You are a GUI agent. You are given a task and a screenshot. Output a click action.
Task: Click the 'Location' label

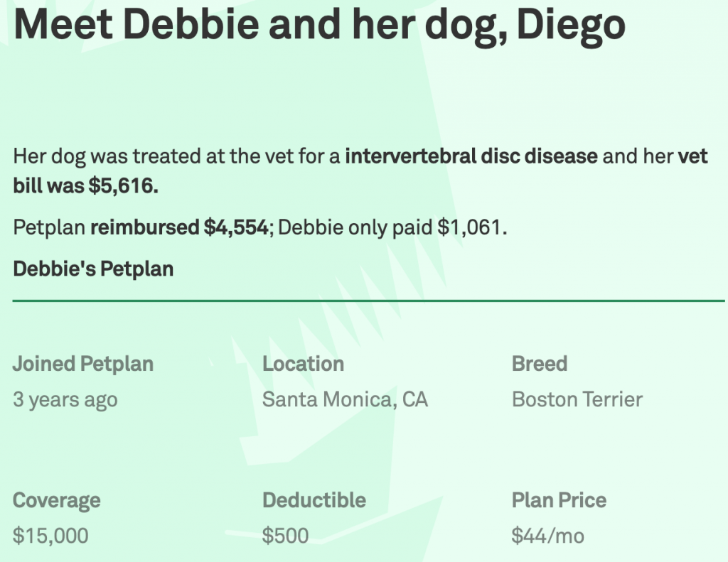[303, 364]
